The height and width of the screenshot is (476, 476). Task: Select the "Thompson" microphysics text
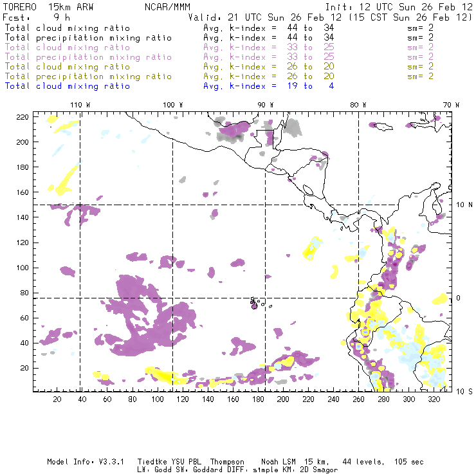pos(227,462)
